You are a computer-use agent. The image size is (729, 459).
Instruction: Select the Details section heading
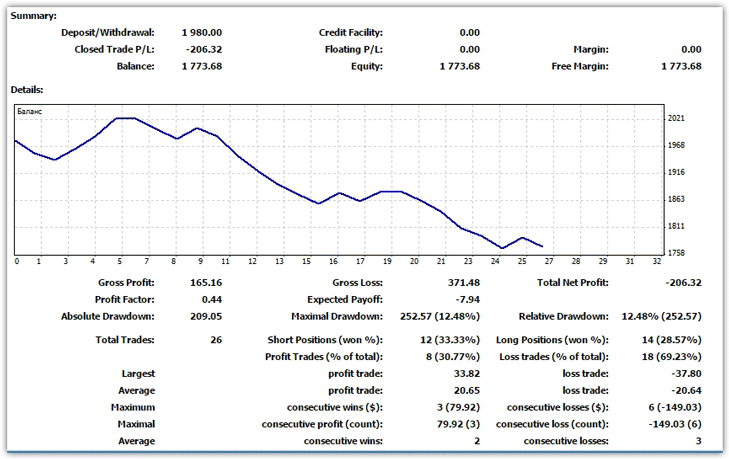pos(28,90)
